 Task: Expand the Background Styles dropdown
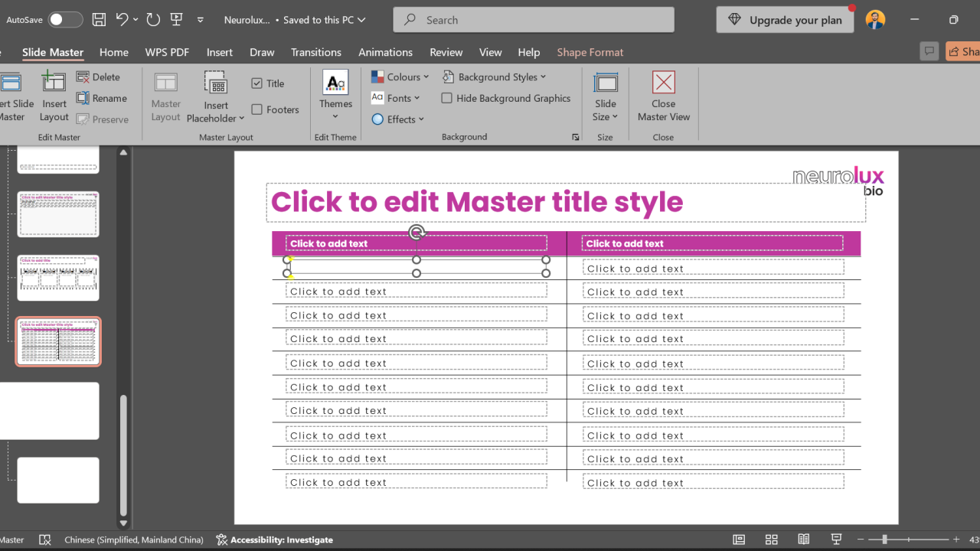(495, 77)
